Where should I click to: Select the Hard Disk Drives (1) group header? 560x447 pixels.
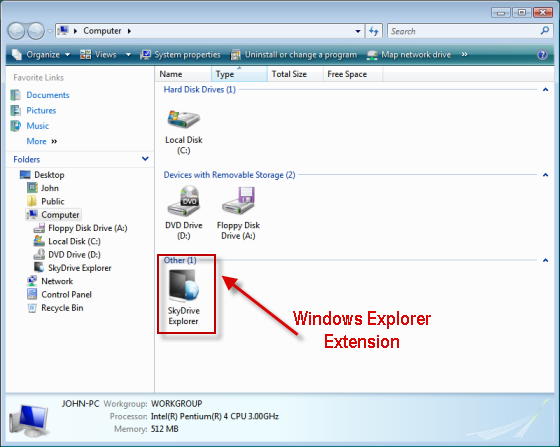point(200,89)
